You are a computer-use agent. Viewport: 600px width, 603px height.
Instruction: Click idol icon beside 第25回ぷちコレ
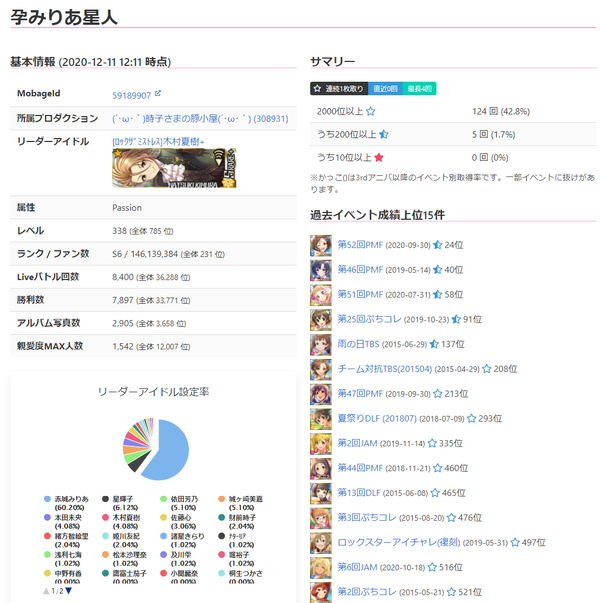(321, 320)
